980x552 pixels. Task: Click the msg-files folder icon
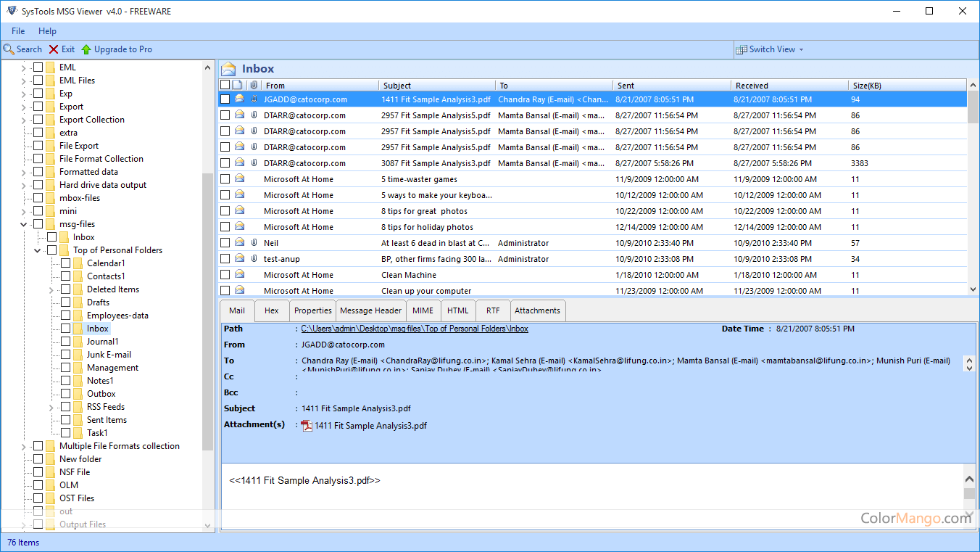pyautogui.click(x=51, y=224)
